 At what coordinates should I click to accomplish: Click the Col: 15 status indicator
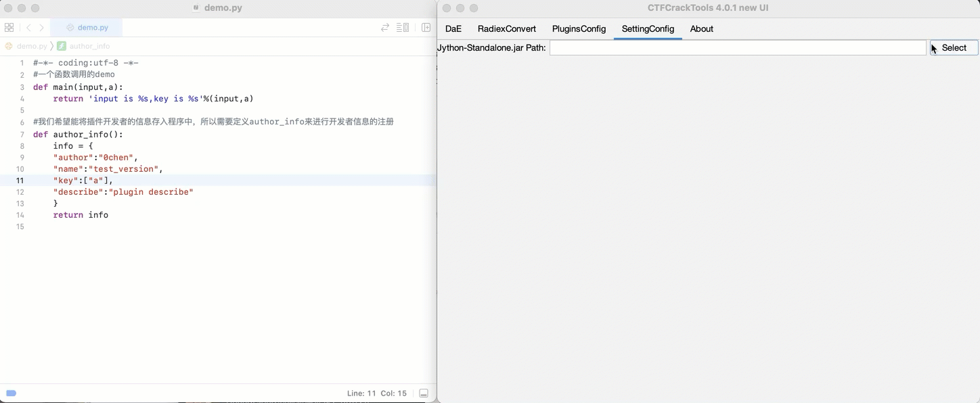(x=393, y=393)
